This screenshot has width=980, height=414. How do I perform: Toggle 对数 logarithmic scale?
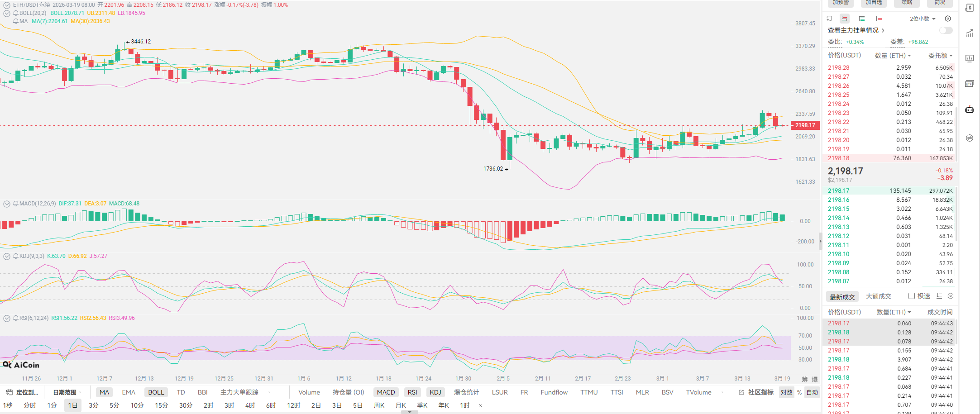[786, 392]
